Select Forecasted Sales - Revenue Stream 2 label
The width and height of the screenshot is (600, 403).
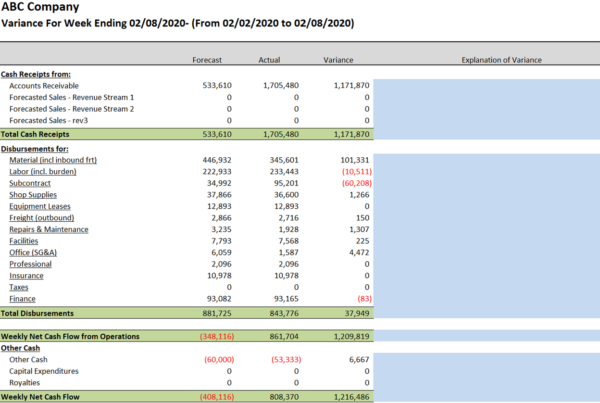pos(72,109)
